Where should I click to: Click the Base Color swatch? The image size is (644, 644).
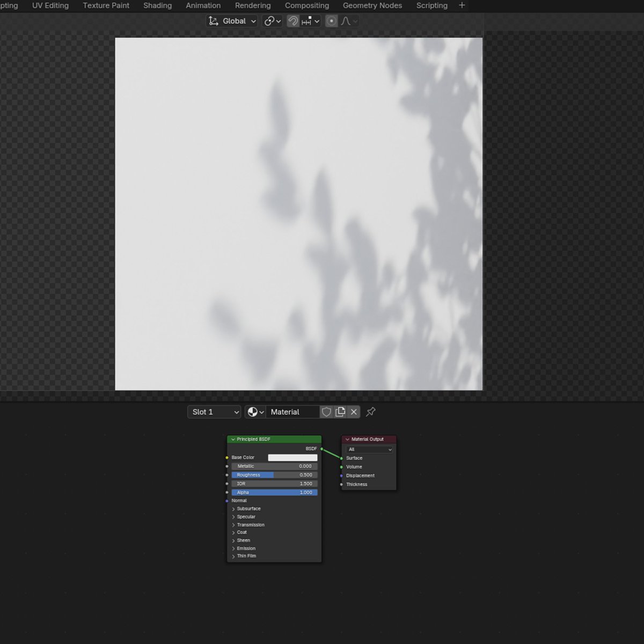292,457
